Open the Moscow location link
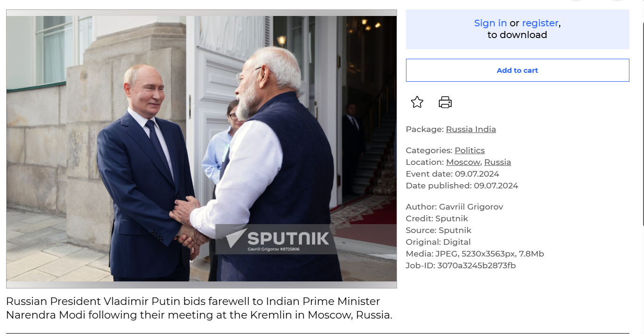 coord(463,162)
